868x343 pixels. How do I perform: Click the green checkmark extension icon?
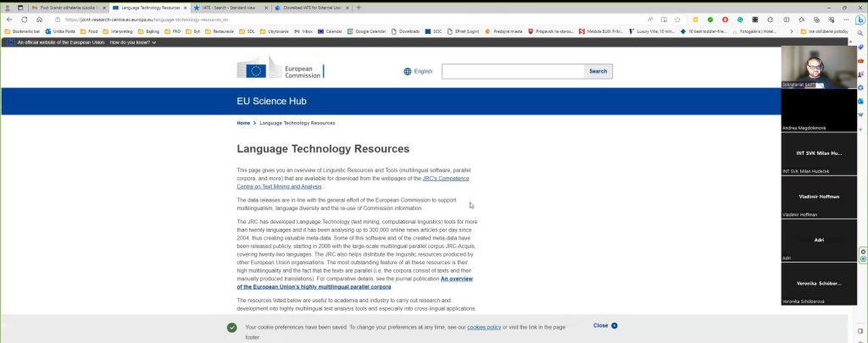click(710, 19)
